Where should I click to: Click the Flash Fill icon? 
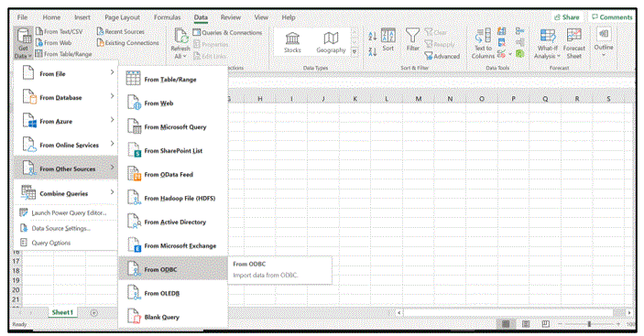click(502, 31)
